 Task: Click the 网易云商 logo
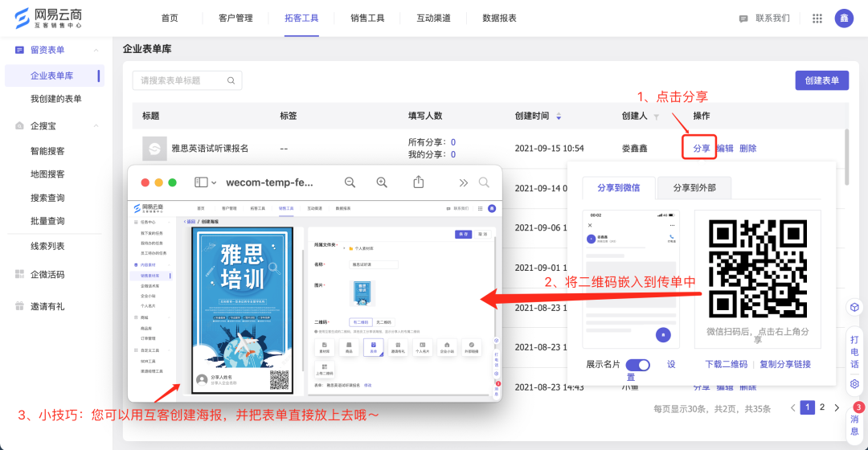tap(49, 18)
